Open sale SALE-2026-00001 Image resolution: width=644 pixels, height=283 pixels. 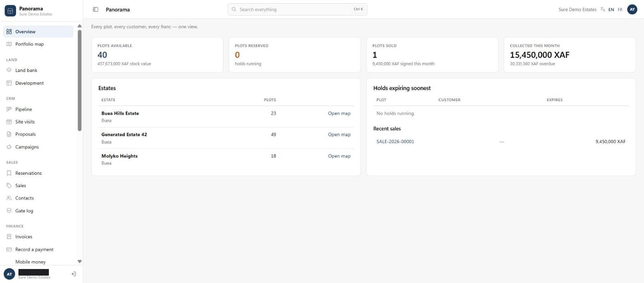[395, 141]
